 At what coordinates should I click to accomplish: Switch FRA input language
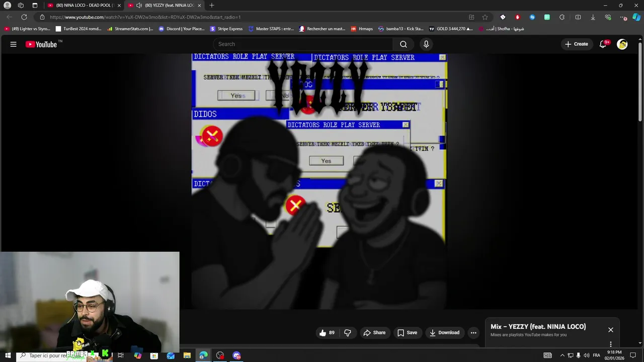pos(597,355)
